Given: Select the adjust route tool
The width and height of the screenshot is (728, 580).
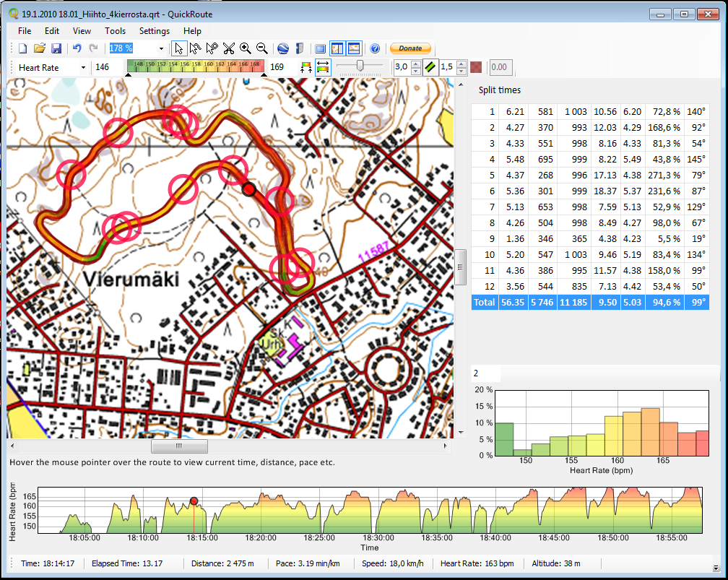Looking at the screenshot, I should [196, 48].
